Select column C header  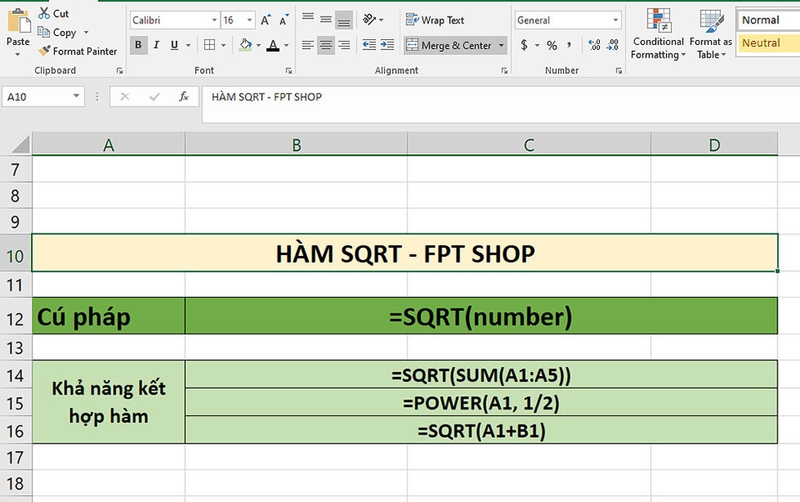[x=529, y=145]
